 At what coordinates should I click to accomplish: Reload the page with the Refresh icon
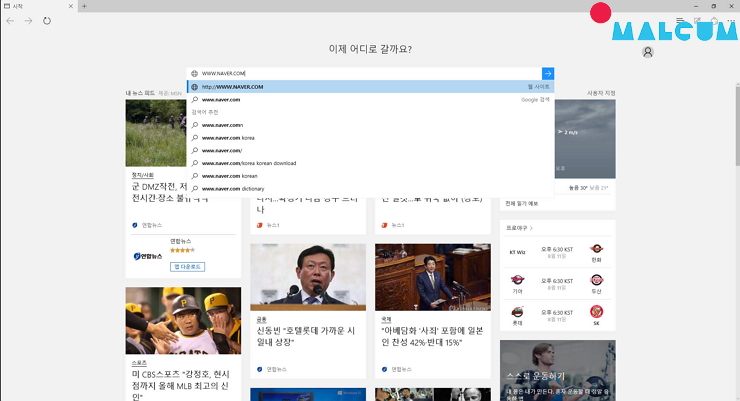47,21
